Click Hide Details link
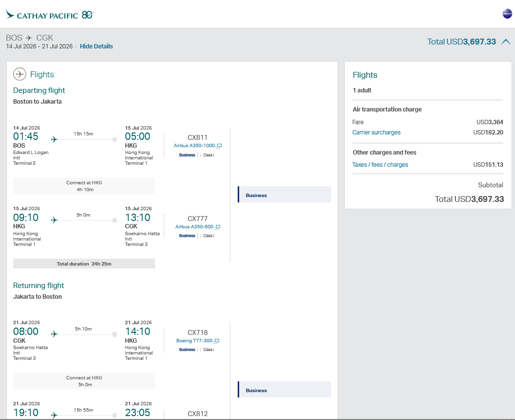 tap(96, 46)
